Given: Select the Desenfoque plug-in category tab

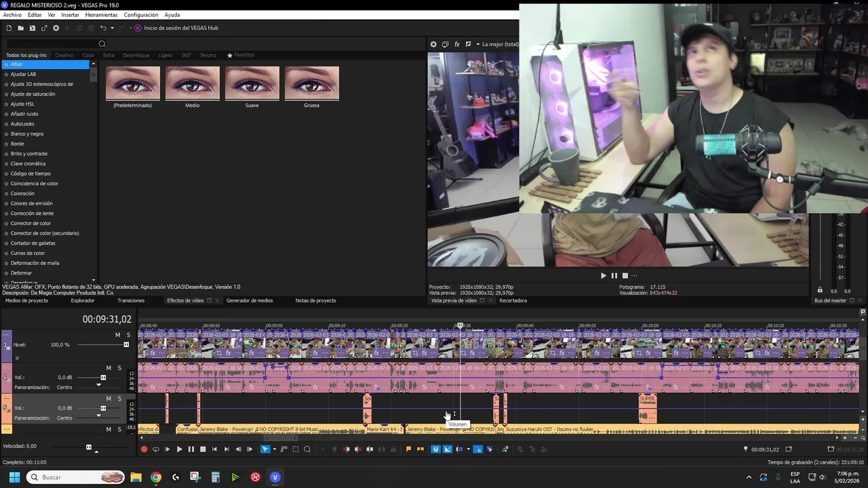Looking at the screenshot, I should click(x=136, y=55).
